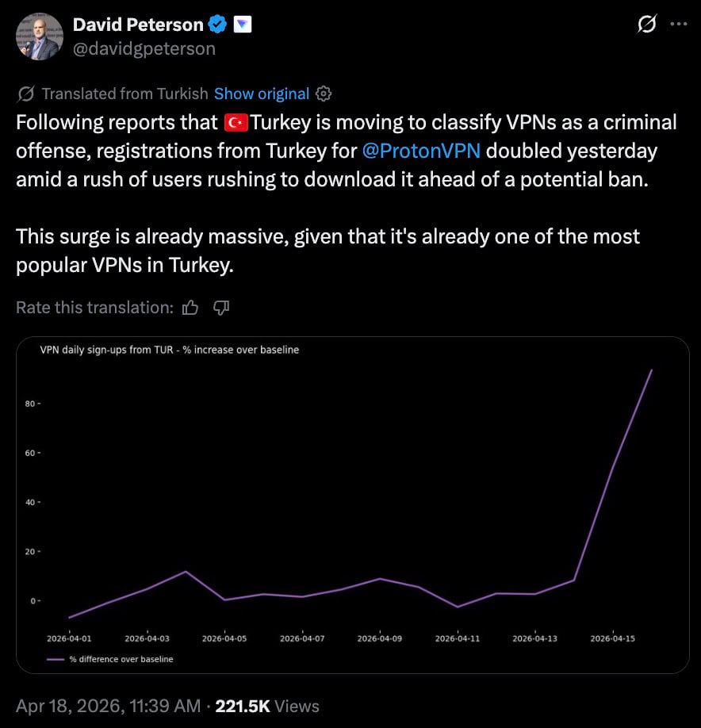Click the David Peterson display name
This screenshot has width=701, height=728.
click(x=138, y=25)
